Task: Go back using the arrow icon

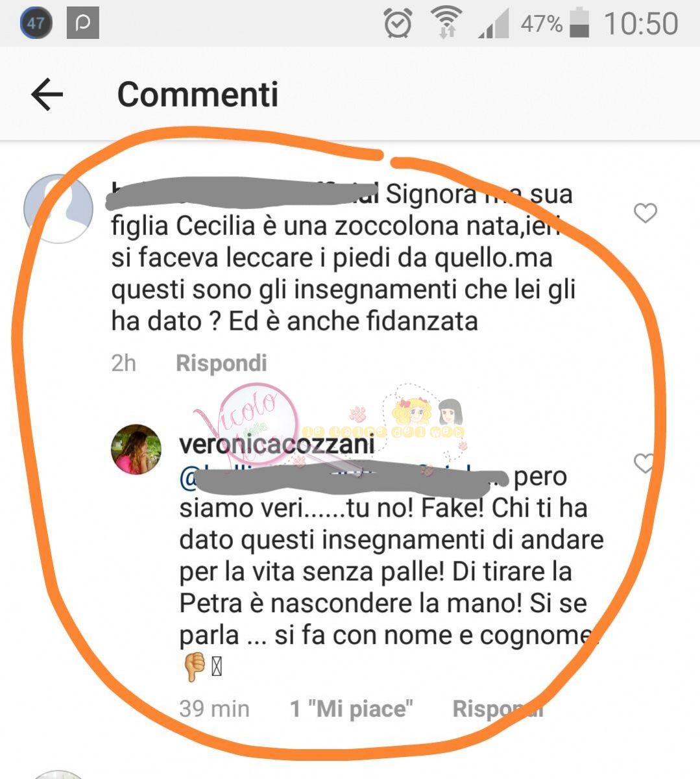Action: 47,95
